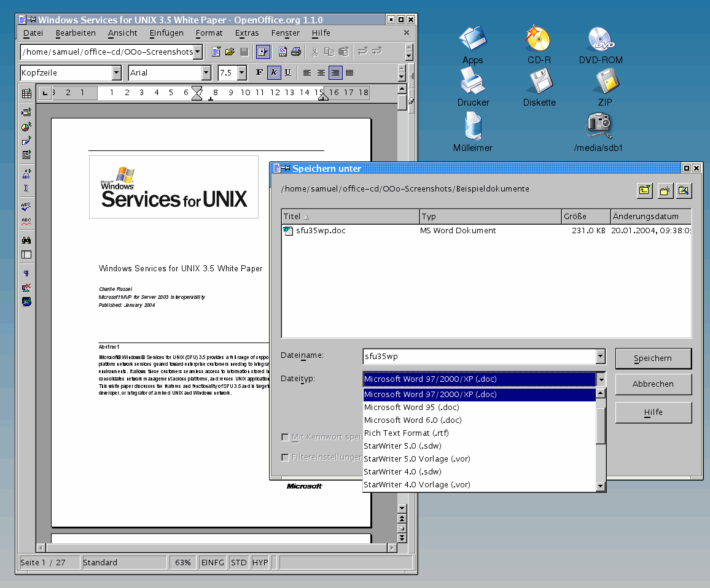Click the up-one-level folder icon in the dialog
The image size is (710, 588).
click(644, 190)
